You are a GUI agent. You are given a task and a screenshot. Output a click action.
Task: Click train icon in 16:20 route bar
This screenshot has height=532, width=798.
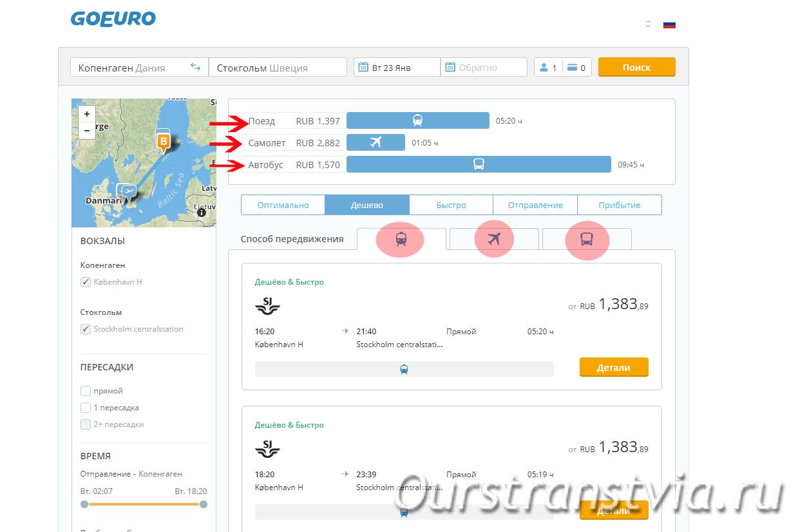[404, 369]
